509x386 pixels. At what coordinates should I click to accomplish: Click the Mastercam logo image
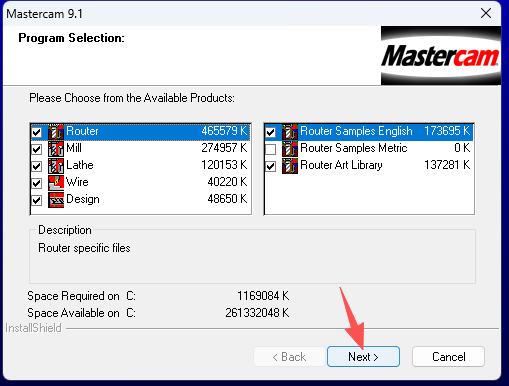pyautogui.click(x=441, y=56)
